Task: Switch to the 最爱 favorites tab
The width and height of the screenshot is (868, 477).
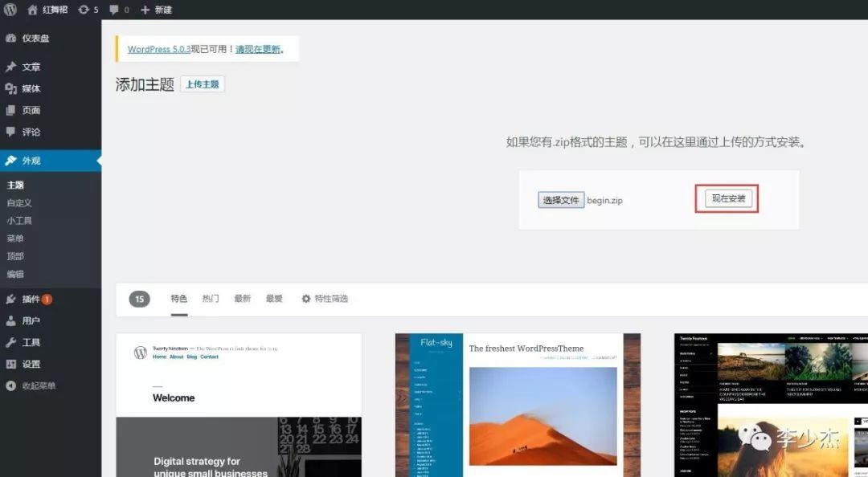Action: pos(274,299)
